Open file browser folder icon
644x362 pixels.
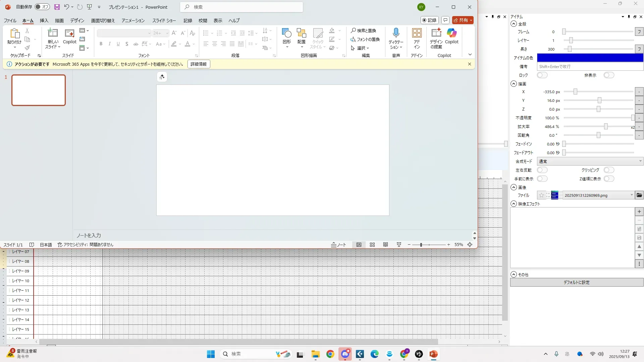click(x=639, y=195)
